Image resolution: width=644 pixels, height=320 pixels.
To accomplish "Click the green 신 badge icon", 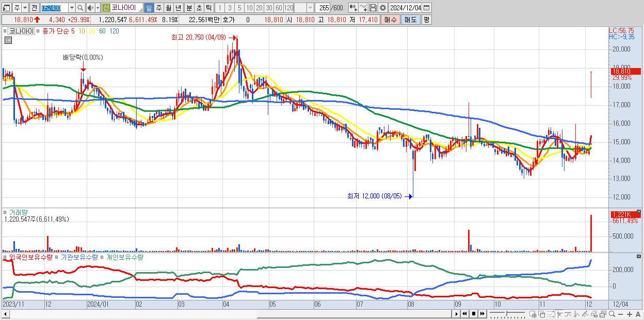I will coord(106,8).
